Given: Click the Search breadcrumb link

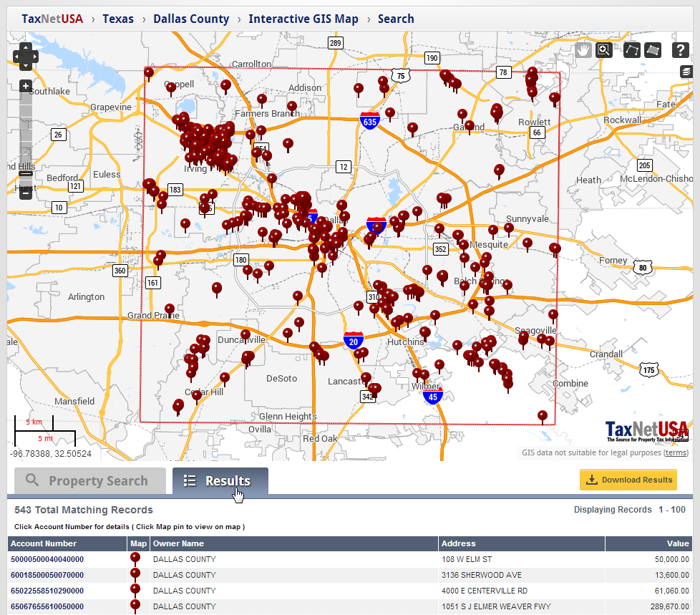Looking at the screenshot, I should 396,19.
